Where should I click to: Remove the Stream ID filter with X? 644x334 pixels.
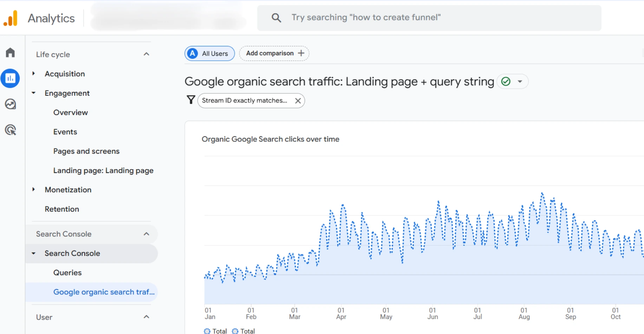click(298, 101)
